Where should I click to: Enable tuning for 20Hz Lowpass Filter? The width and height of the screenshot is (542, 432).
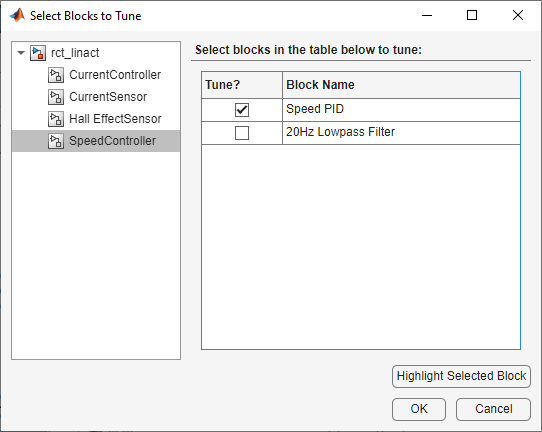click(242, 133)
